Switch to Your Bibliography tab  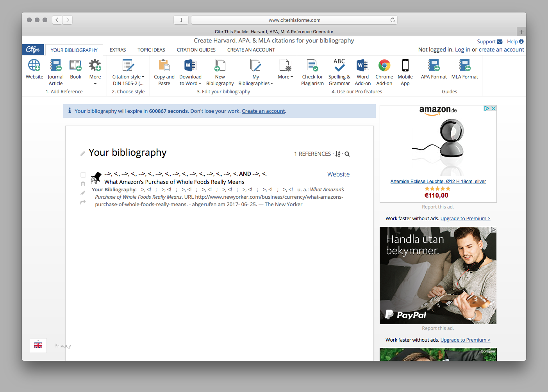(x=74, y=50)
